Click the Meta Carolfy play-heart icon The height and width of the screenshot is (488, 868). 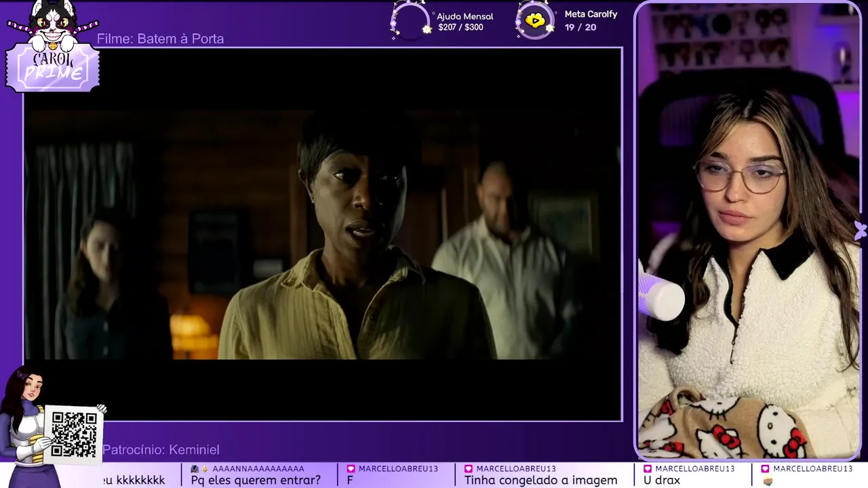[535, 20]
